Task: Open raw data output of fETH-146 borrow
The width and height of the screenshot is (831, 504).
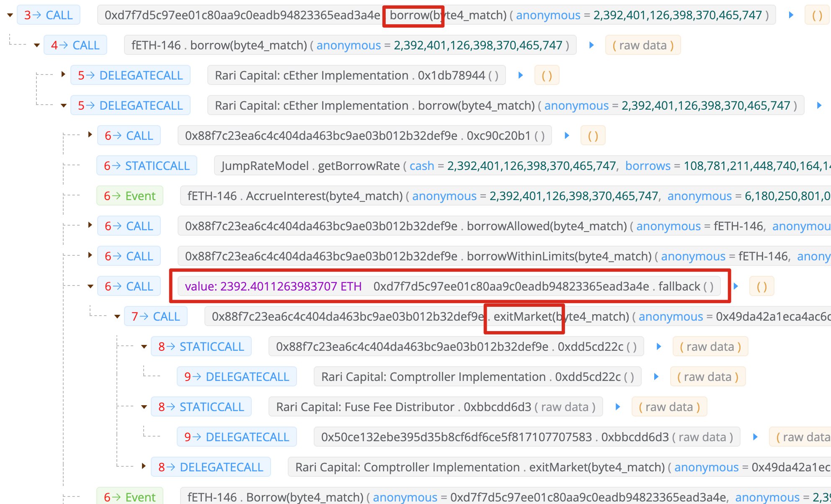Action: [x=643, y=45]
